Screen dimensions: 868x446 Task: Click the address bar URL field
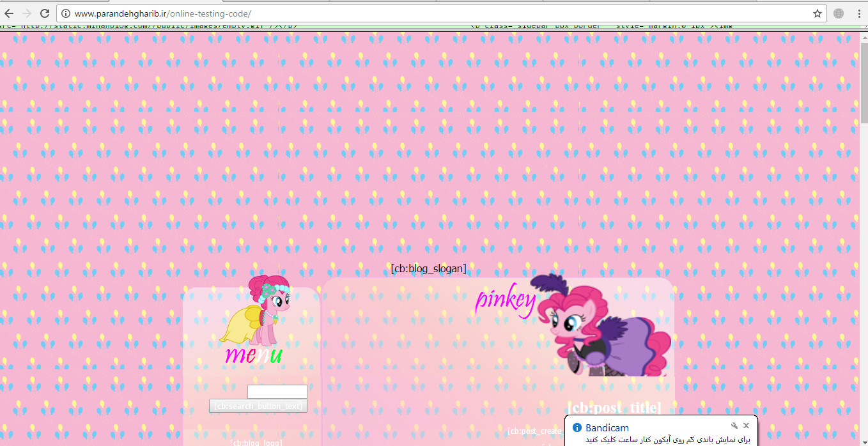click(441, 13)
